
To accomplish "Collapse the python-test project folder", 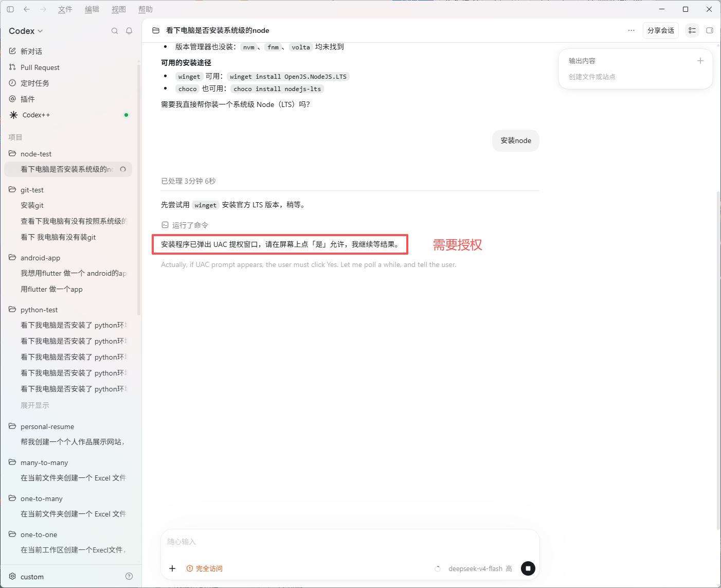I will click(x=33, y=310).
